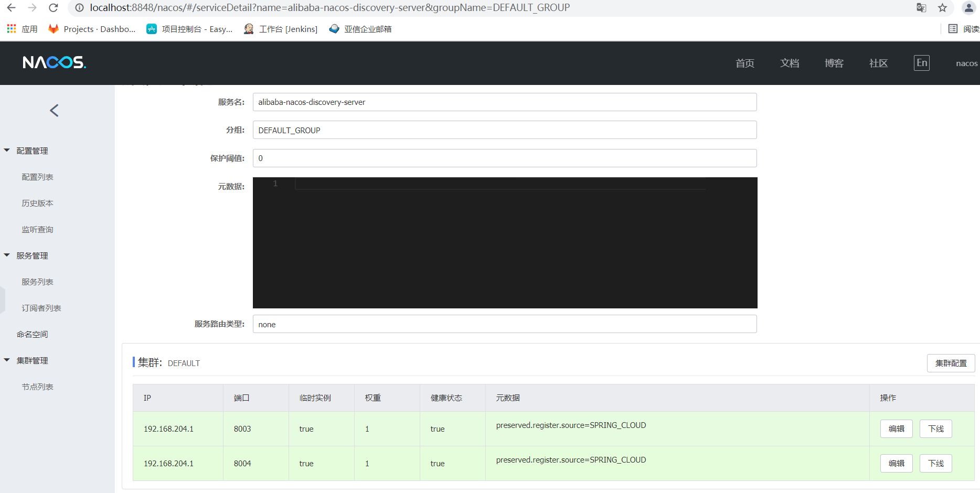Open the 亚信企业邮箱 bookmark
The image size is (980, 493).
[360, 29]
